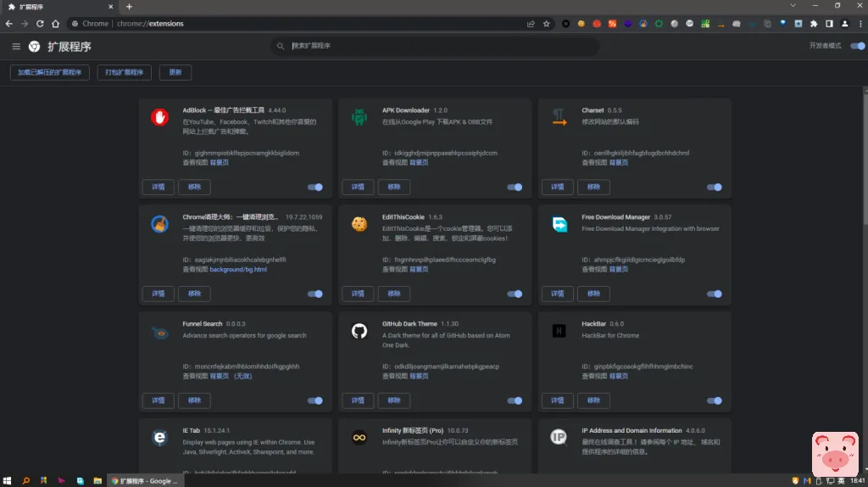Click the taskbar file explorer folder
This screenshot has width=868, height=487.
coord(97,481)
